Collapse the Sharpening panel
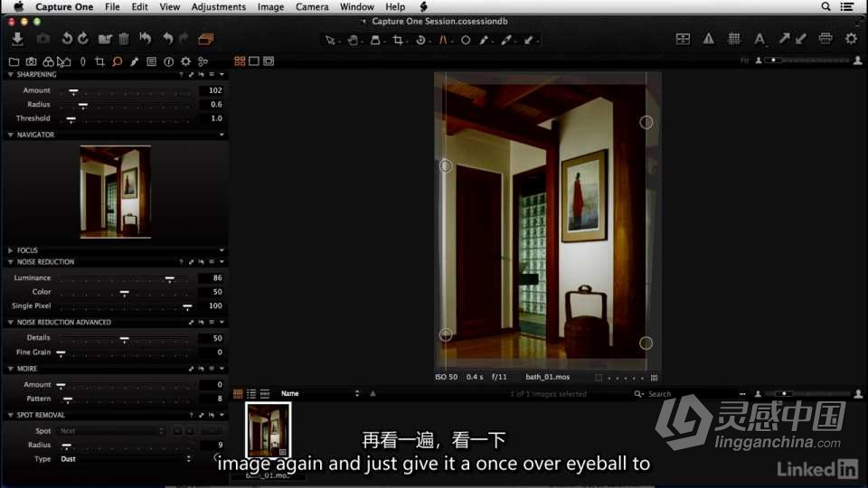This screenshot has width=868, height=488. [11, 74]
